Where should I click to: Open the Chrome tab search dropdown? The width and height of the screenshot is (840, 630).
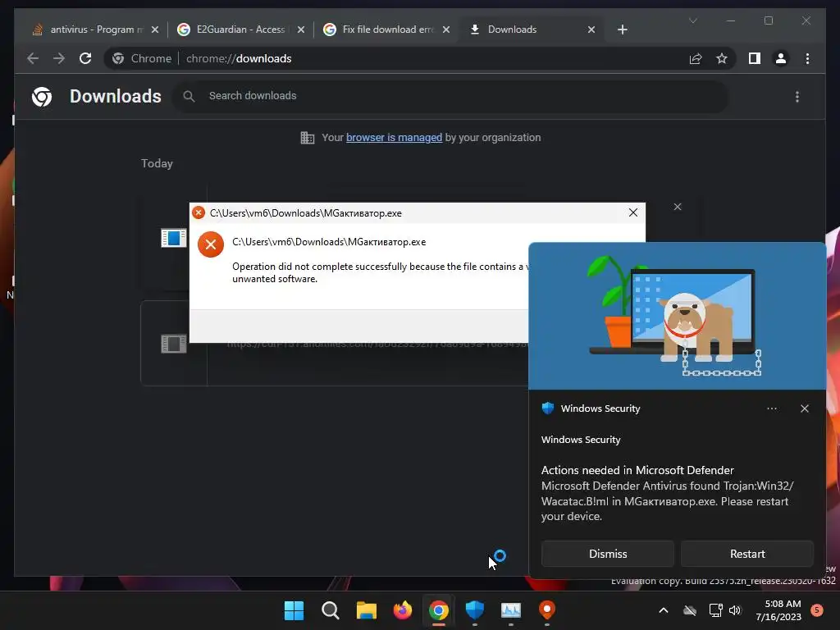pyautogui.click(x=692, y=21)
